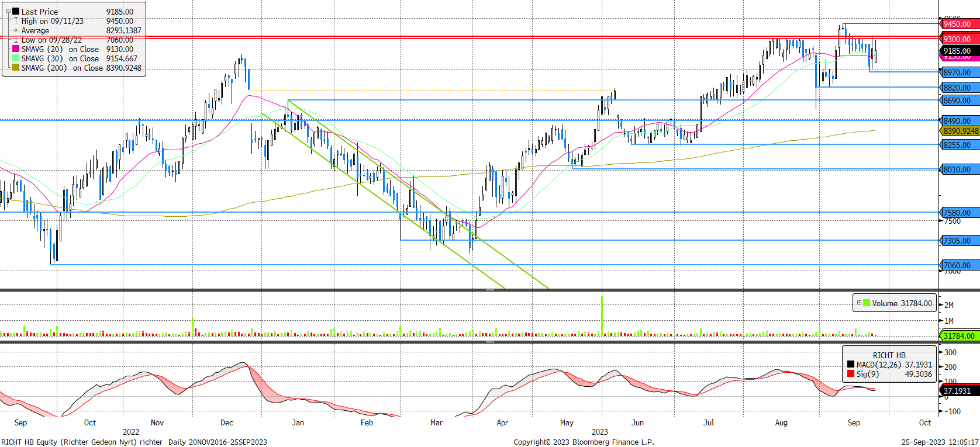Click the red Sig(9) legend swatch
The width and height of the screenshot is (980, 447).
point(851,373)
